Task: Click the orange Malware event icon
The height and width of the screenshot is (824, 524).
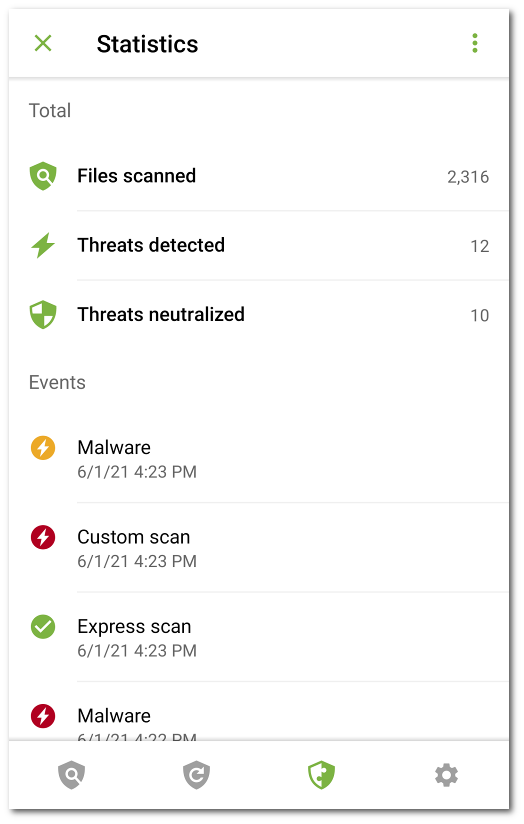Action: point(43,448)
